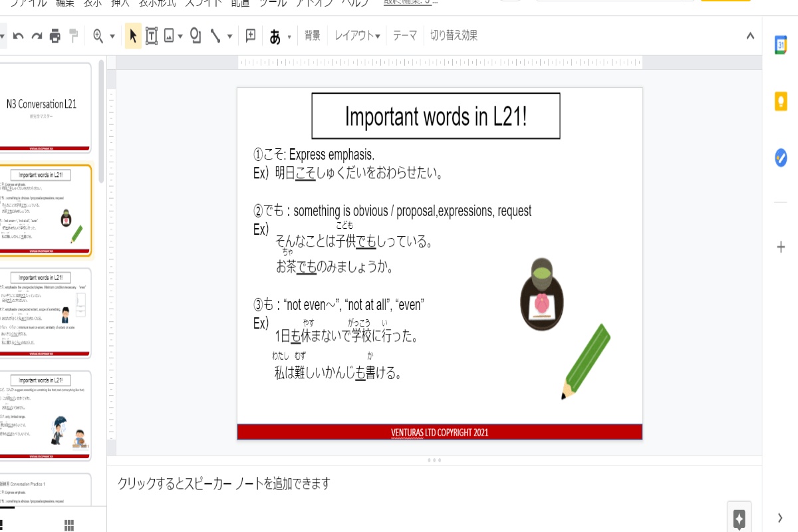
Task: Open the new slide dropdown arrow
Action: (3, 36)
